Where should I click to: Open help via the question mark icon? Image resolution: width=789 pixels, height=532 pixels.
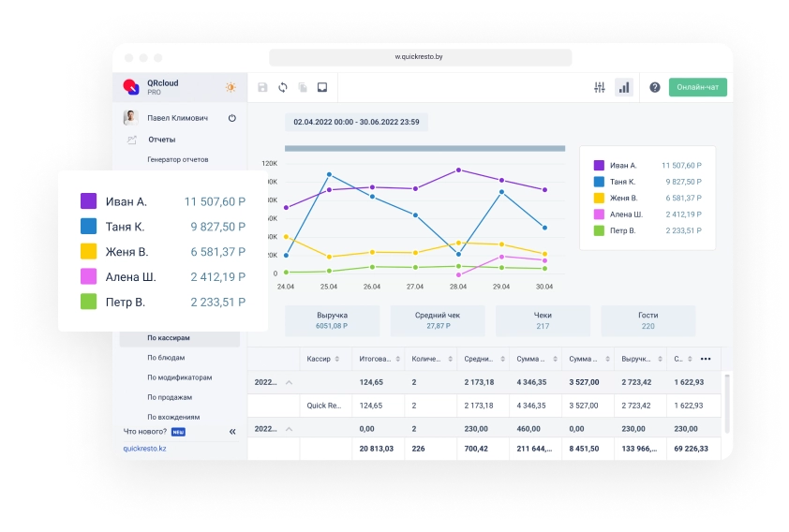coord(655,87)
